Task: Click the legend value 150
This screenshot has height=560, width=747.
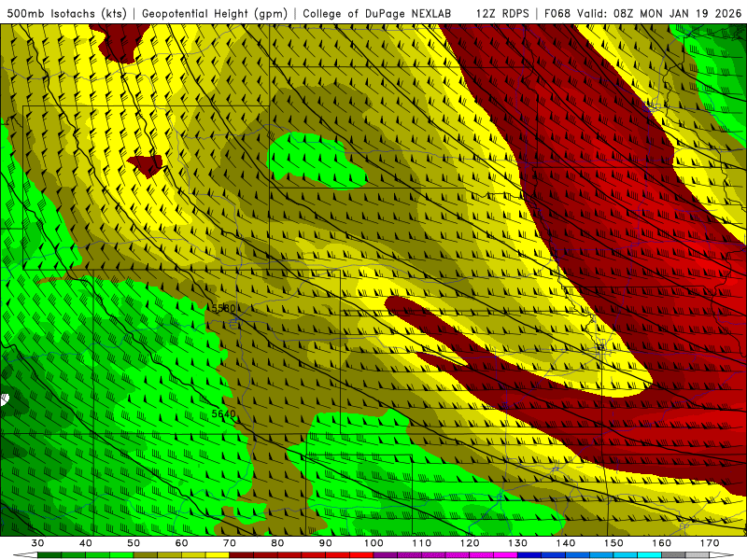Action: point(613,543)
